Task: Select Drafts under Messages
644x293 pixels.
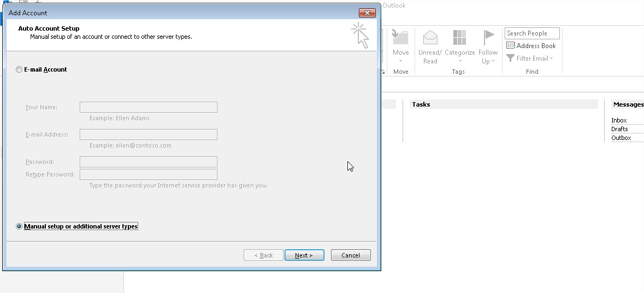Action: click(619, 129)
